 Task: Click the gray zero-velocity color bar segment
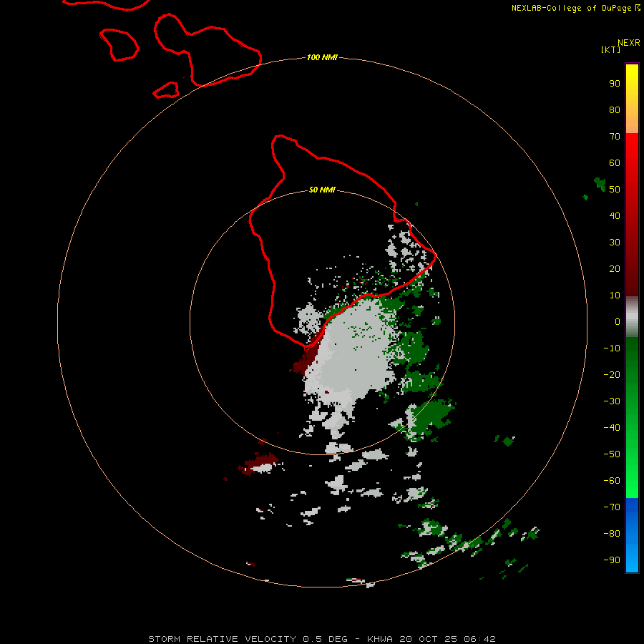point(632,317)
